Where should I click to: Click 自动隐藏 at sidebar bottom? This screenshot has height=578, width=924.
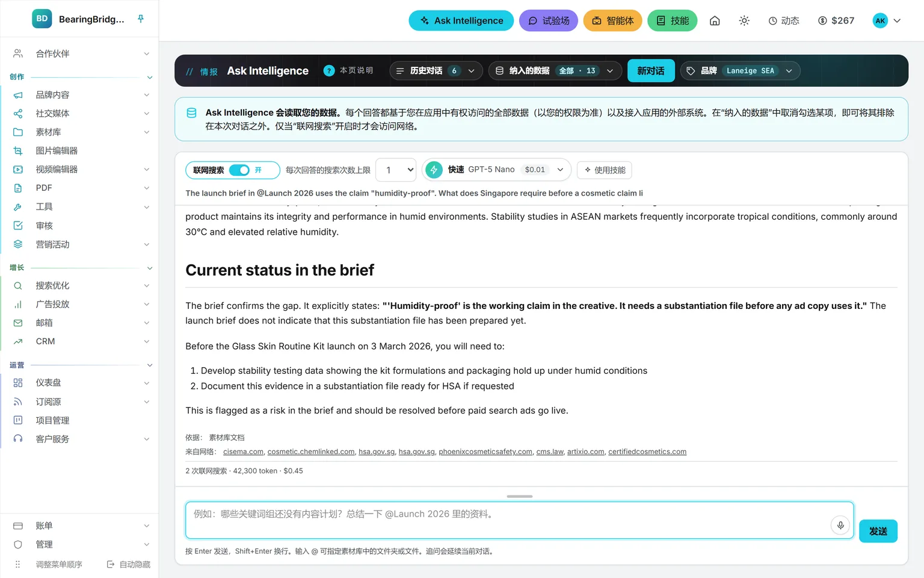point(129,564)
